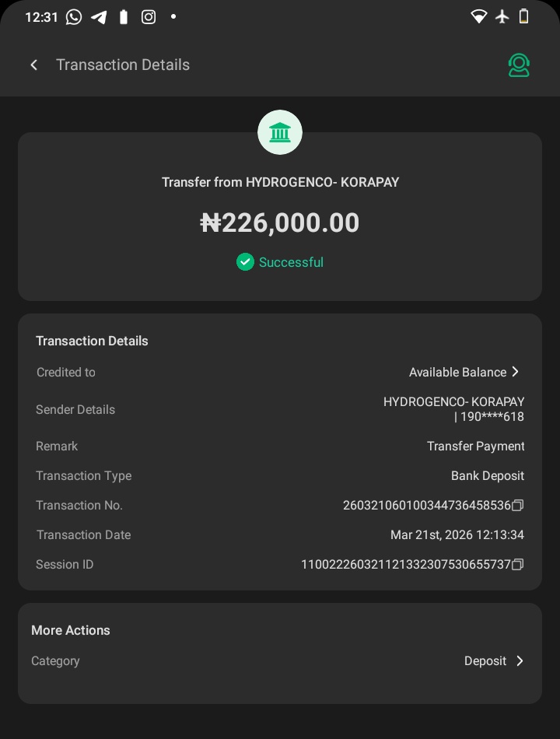This screenshot has height=739, width=560.
Task: Tap the Transaction Details page title
Action: point(123,65)
